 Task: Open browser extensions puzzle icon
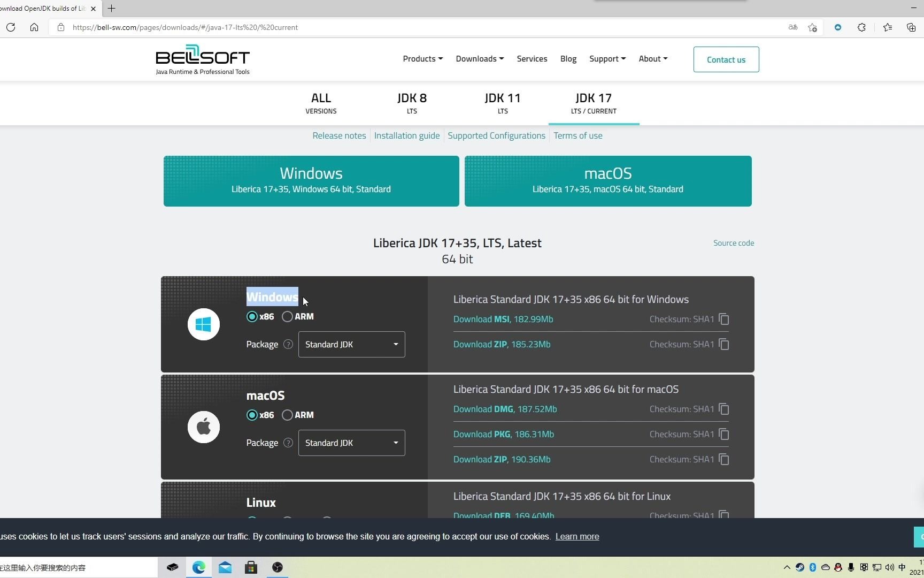pos(861,27)
